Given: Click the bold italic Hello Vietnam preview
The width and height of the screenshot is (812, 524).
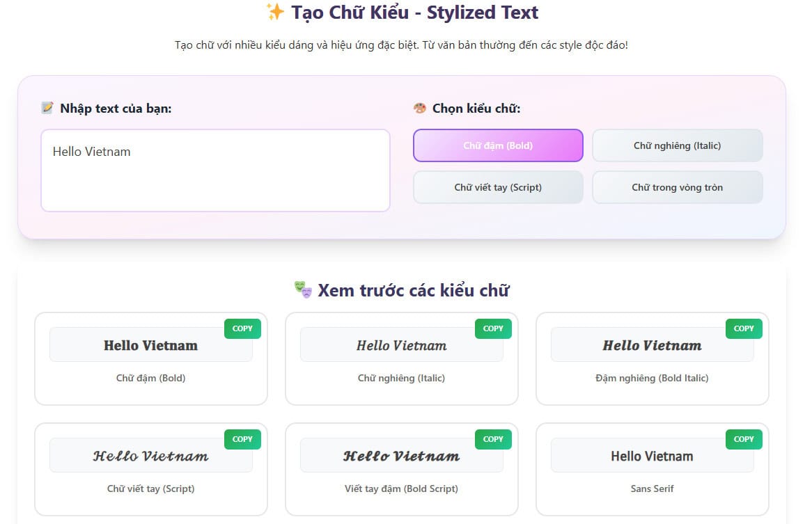Looking at the screenshot, I should [652, 345].
